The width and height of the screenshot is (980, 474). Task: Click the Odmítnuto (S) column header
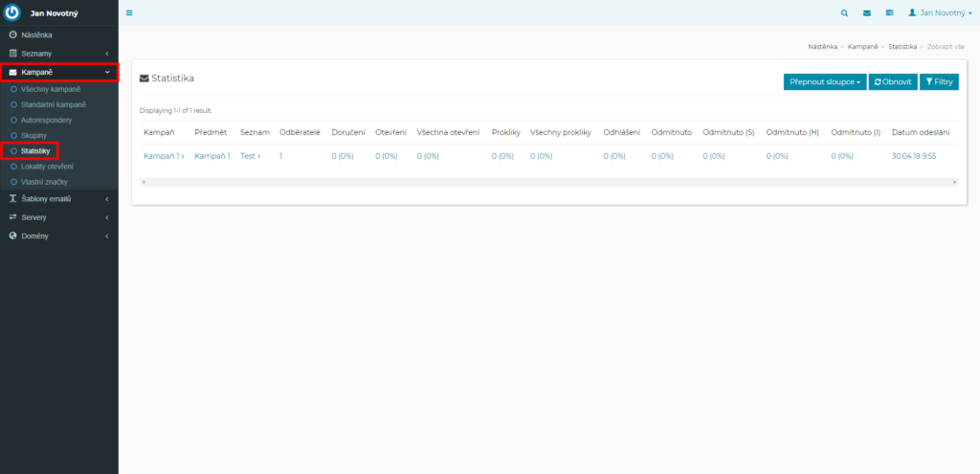click(x=728, y=132)
